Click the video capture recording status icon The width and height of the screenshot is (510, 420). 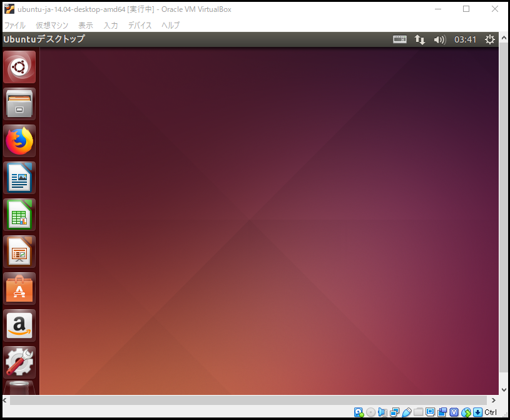[442, 412]
